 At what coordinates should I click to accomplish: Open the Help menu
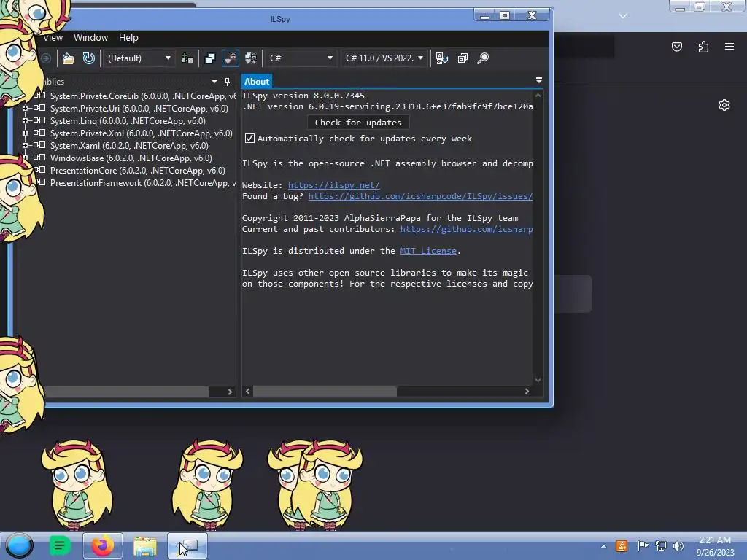(128, 38)
